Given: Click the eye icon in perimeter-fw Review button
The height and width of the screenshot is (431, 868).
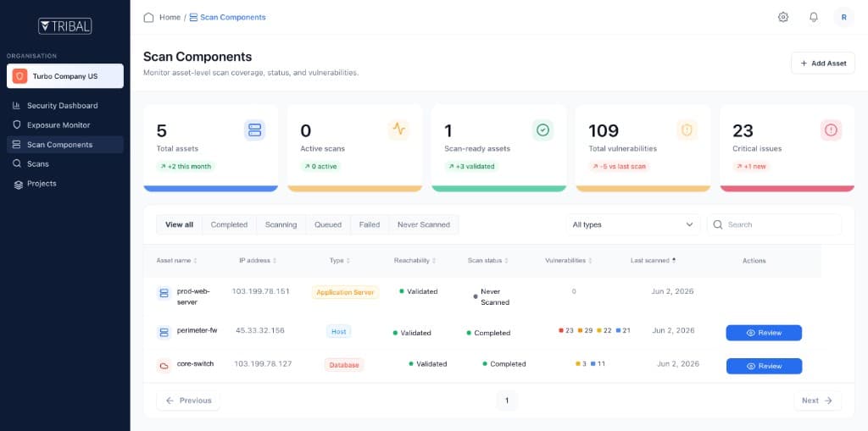Looking at the screenshot, I should tap(751, 333).
